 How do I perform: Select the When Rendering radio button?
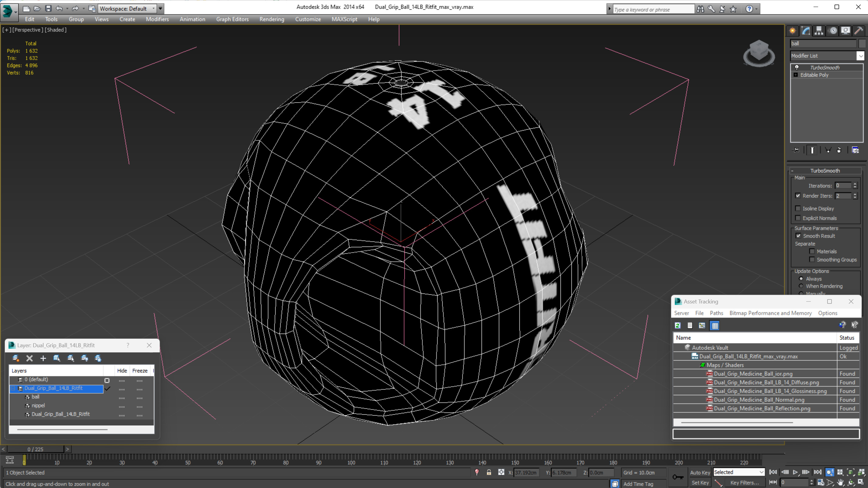click(801, 286)
